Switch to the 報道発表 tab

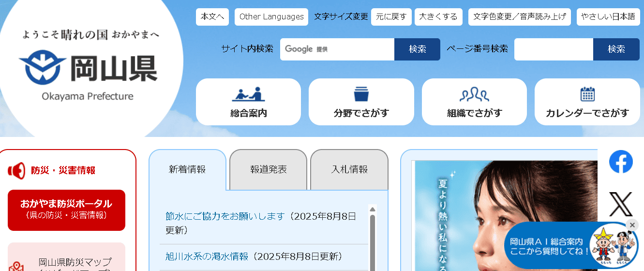(269, 170)
